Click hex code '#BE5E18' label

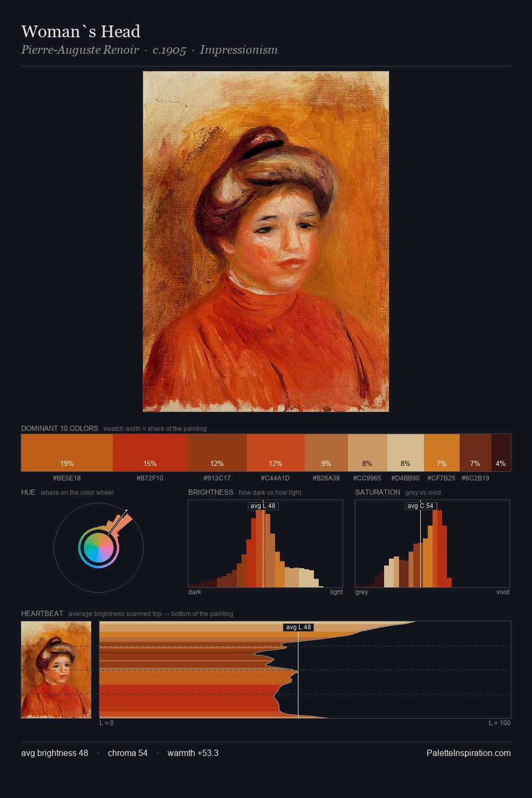pos(67,478)
